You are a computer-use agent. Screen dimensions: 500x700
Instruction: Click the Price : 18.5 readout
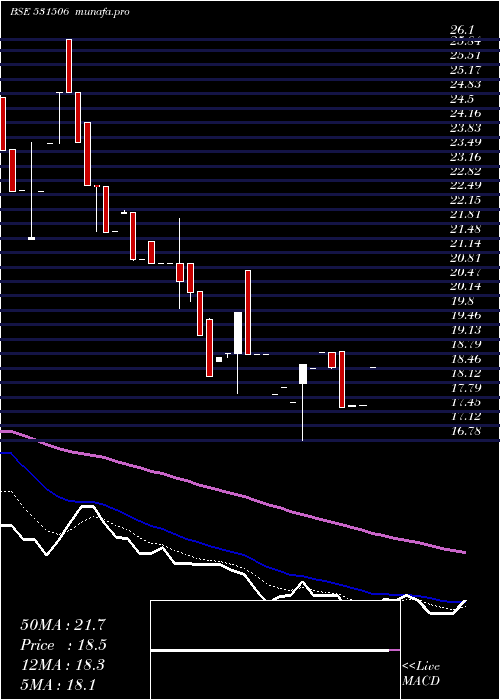tap(63, 645)
